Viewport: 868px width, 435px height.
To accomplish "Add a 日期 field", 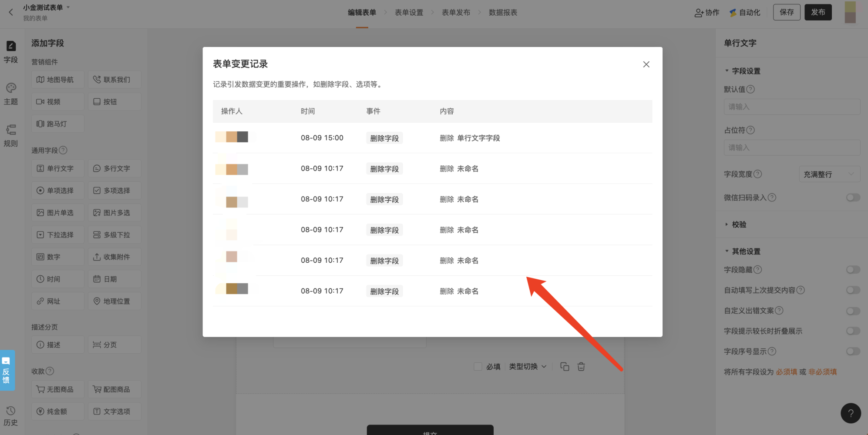I will [114, 279].
